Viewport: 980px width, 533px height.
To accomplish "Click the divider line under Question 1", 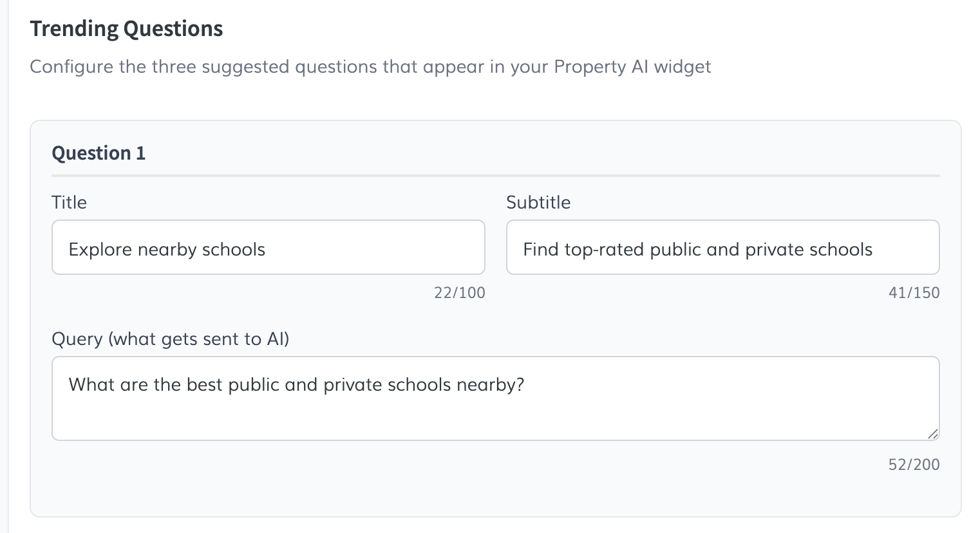I will pos(495,175).
